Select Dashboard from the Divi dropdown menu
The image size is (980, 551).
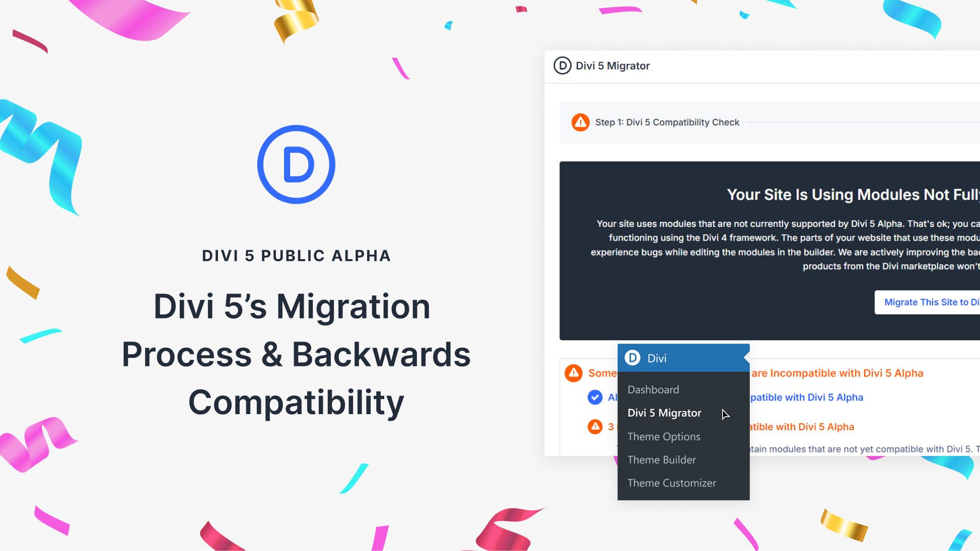point(654,389)
